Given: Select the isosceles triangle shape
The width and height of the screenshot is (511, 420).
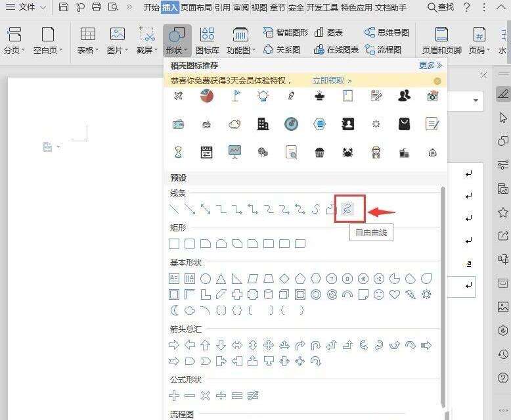Looking at the screenshot, I should coord(221,279).
